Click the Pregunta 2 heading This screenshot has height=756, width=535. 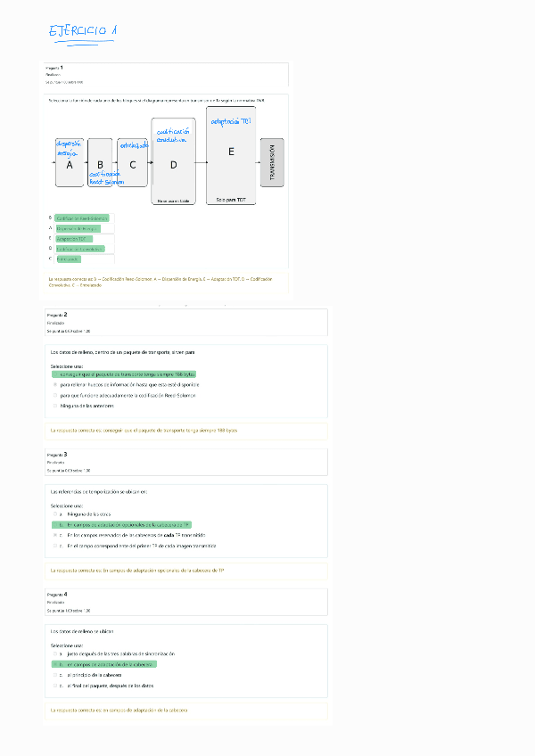(57, 315)
